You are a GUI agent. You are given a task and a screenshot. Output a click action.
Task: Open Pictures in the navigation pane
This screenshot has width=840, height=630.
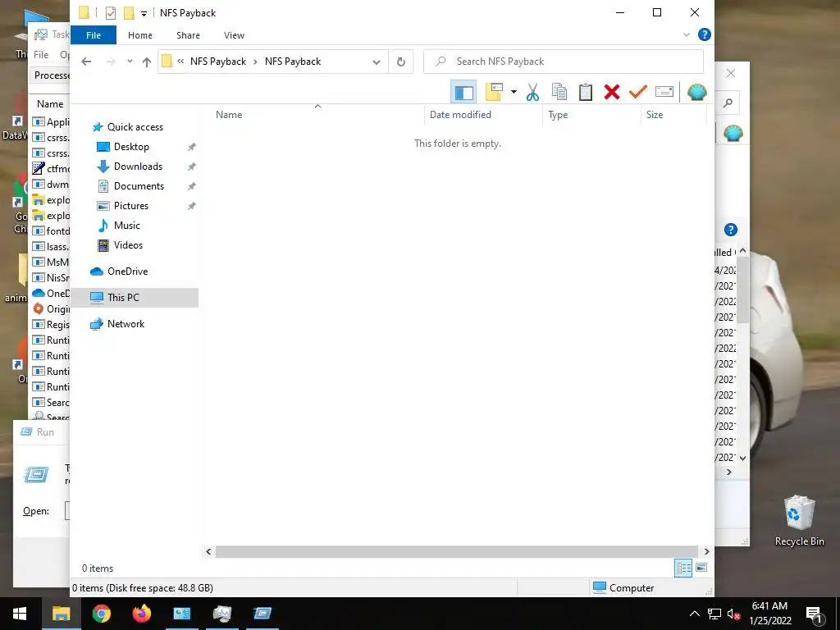(130, 206)
